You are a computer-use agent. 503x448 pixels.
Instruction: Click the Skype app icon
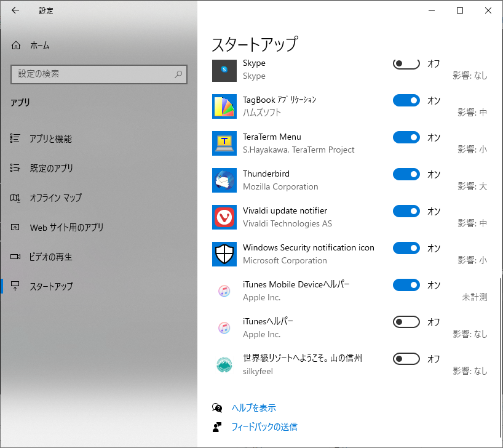point(224,70)
